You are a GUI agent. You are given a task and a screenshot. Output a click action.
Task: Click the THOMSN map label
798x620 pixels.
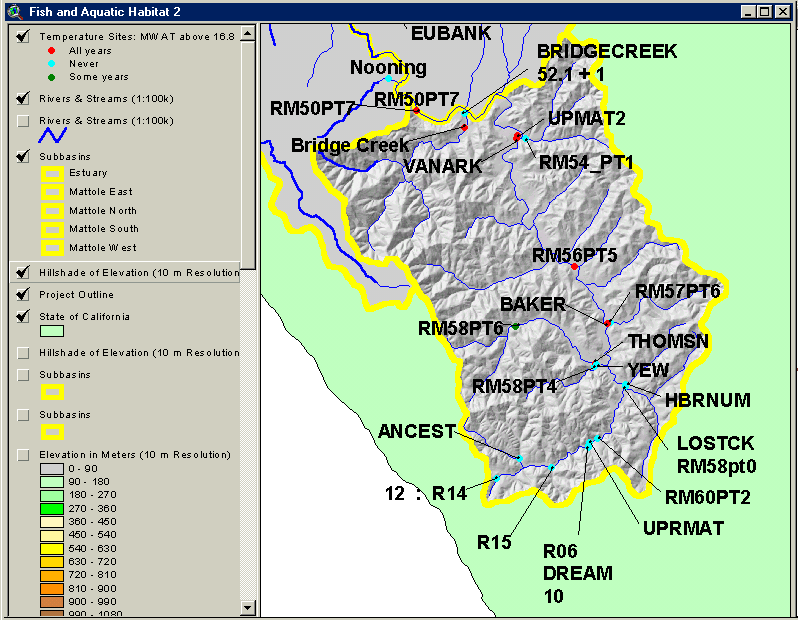click(x=668, y=341)
